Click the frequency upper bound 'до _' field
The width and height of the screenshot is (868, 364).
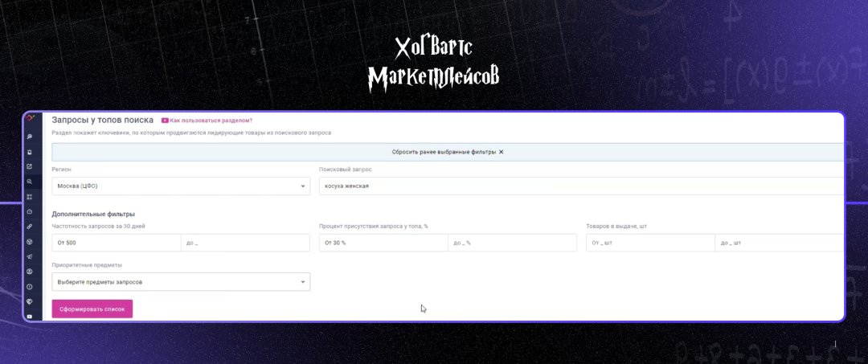244,243
